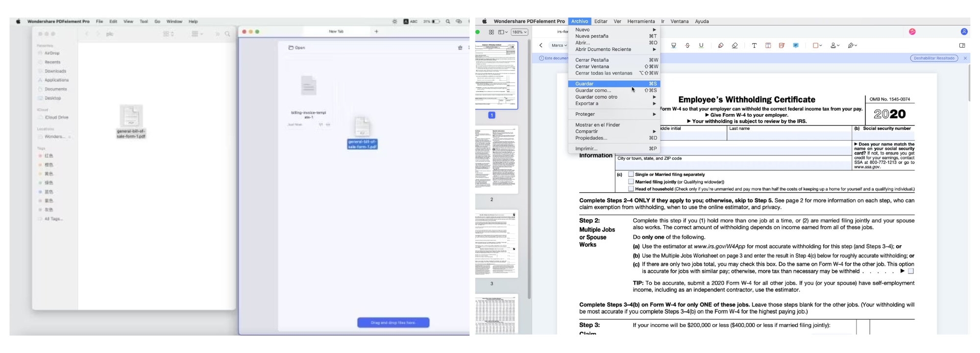
Task: Pick the eraser tool in toolbar
Action: click(x=735, y=46)
